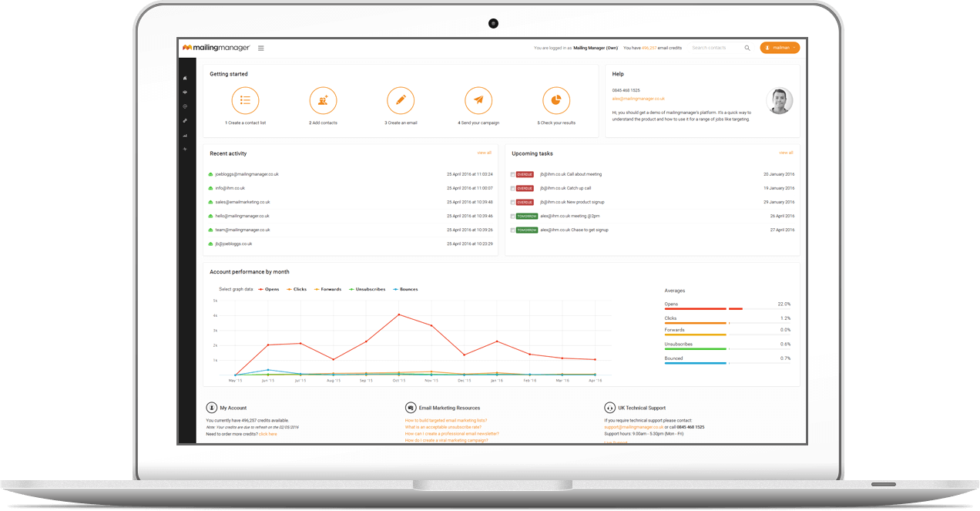Viewport: 980px width, 511px height.
Task: Click the Email Marketing Resources chat icon
Action: point(410,408)
